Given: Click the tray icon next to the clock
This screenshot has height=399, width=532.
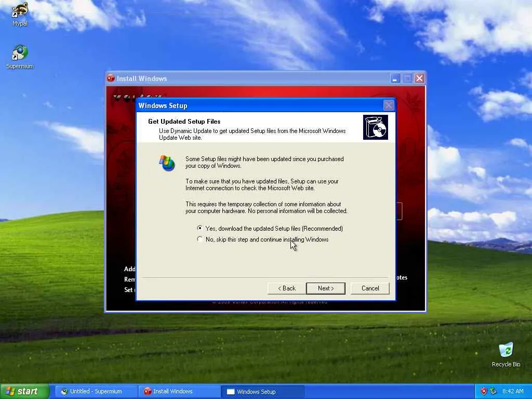Looking at the screenshot, I should coord(494,391).
